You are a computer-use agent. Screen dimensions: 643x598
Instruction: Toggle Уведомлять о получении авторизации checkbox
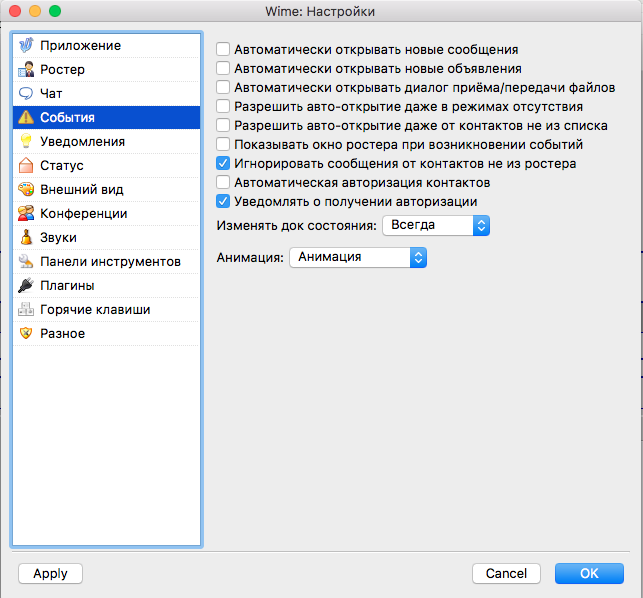click(223, 201)
